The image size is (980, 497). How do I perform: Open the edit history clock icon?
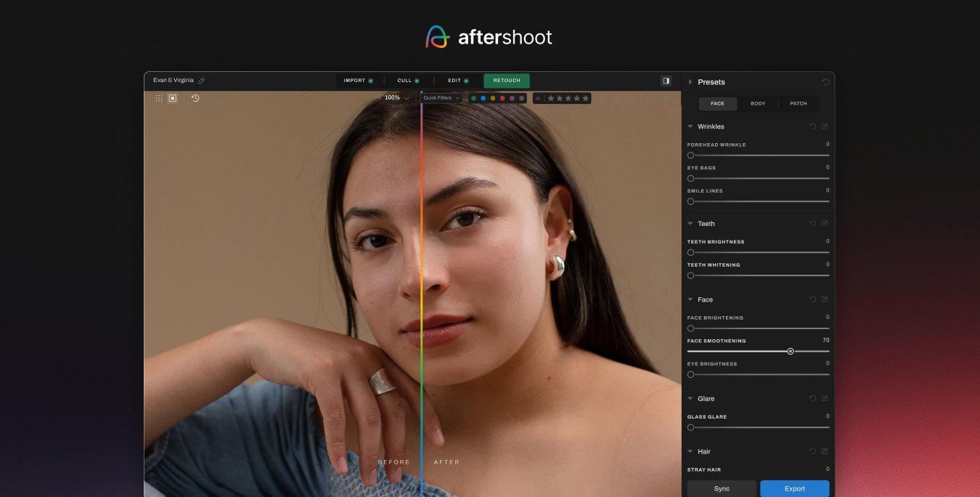click(x=195, y=98)
